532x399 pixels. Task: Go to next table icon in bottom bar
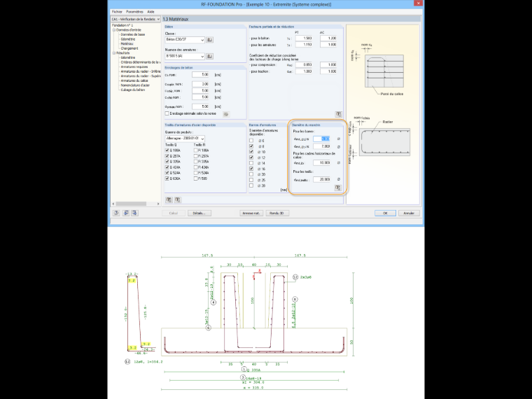(134, 213)
